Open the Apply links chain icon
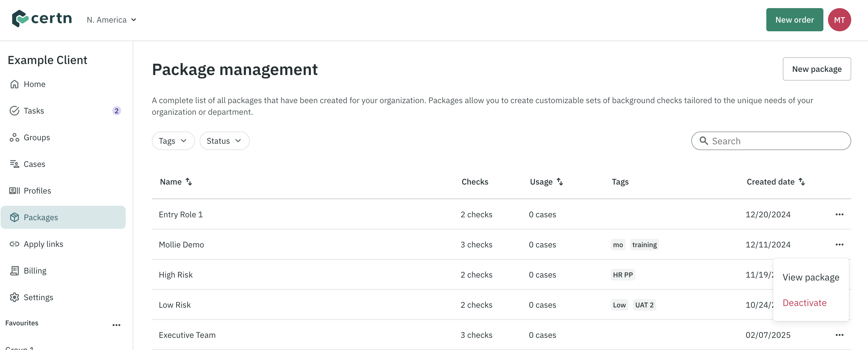This screenshot has width=868, height=350. click(14, 244)
